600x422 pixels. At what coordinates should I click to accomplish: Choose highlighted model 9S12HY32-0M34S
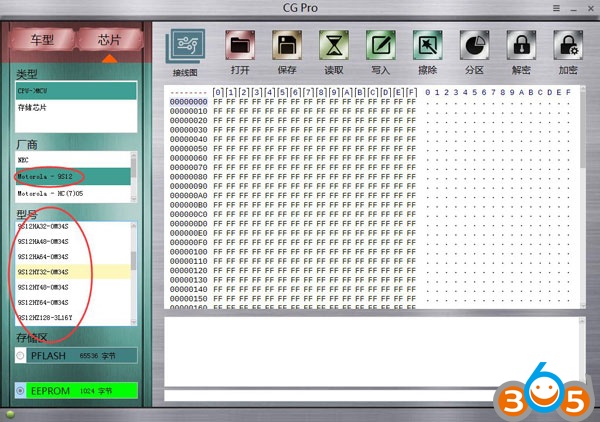(73, 272)
